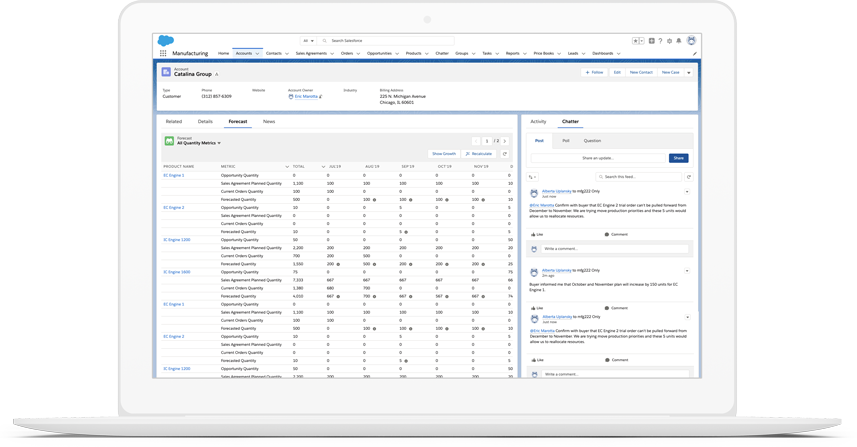Expand the Accounts nav dropdown arrow

click(x=257, y=54)
